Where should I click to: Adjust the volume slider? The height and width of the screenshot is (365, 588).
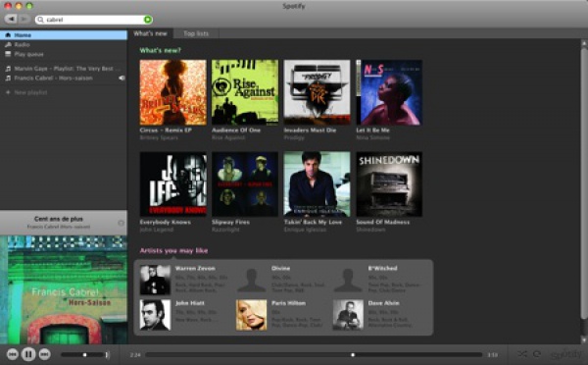click(85, 354)
